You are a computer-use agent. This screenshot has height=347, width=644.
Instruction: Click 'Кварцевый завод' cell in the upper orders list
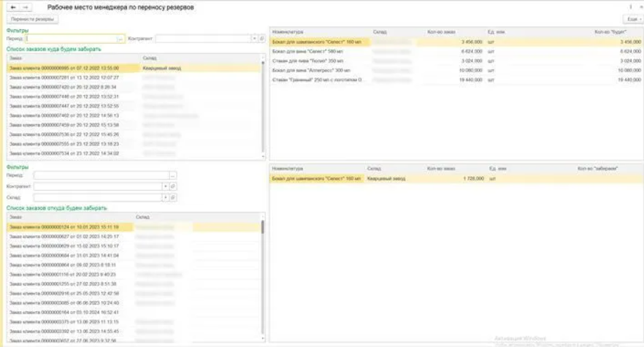point(162,68)
